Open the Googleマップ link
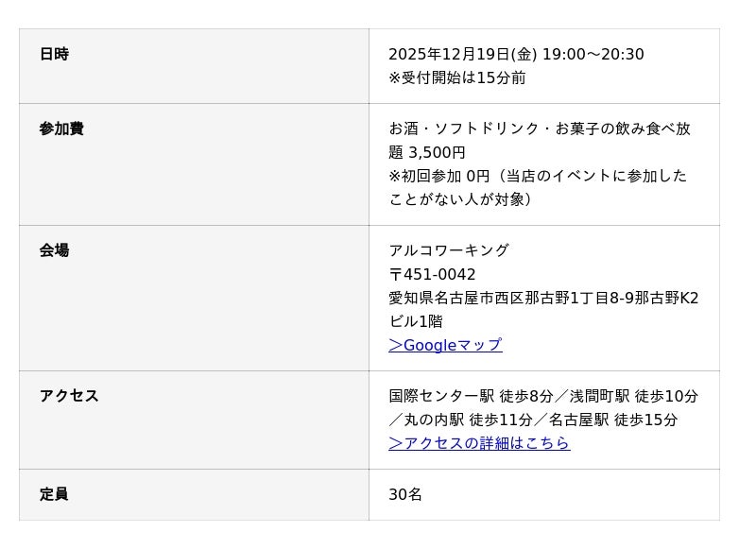 445,345
